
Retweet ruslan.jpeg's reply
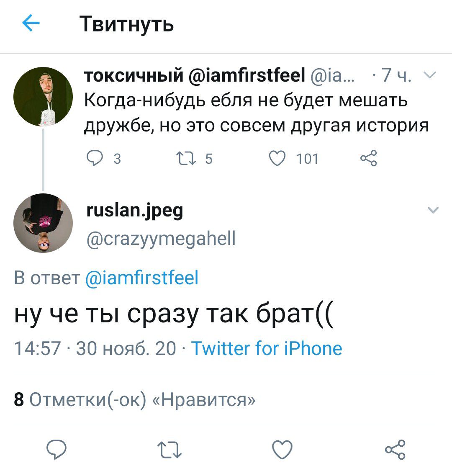click(x=169, y=450)
